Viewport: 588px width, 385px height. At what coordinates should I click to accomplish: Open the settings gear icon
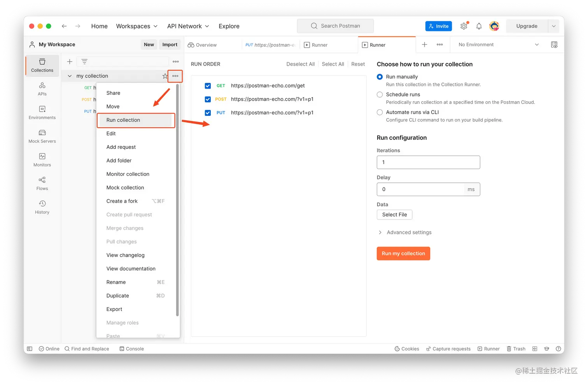[x=464, y=26]
